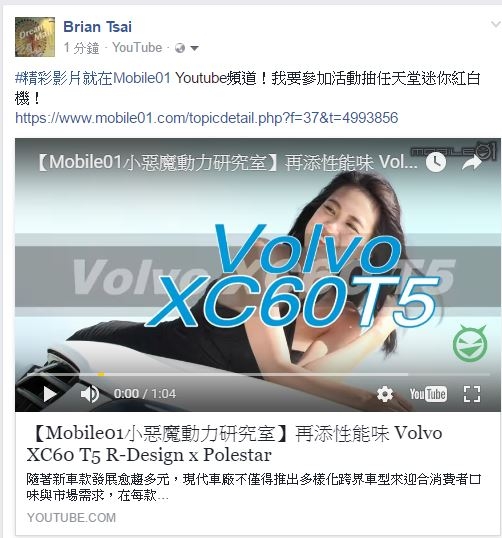This screenshot has width=502, height=538.
Task: Open video on YouTube via logo
Action: point(428,394)
